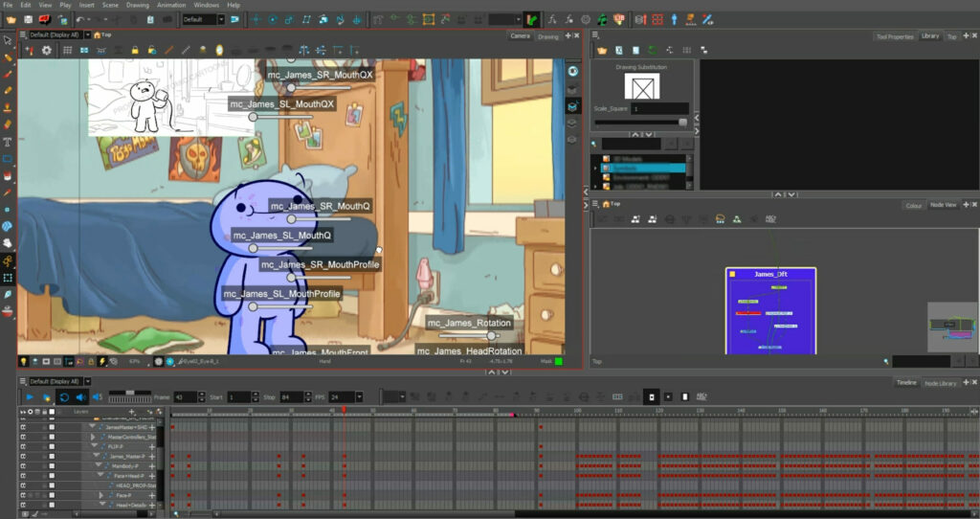Image resolution: width=980 pixels, height=519 pixels.
Task: Click the light bulb icon in Camera status bar
Action: [23, 361]
